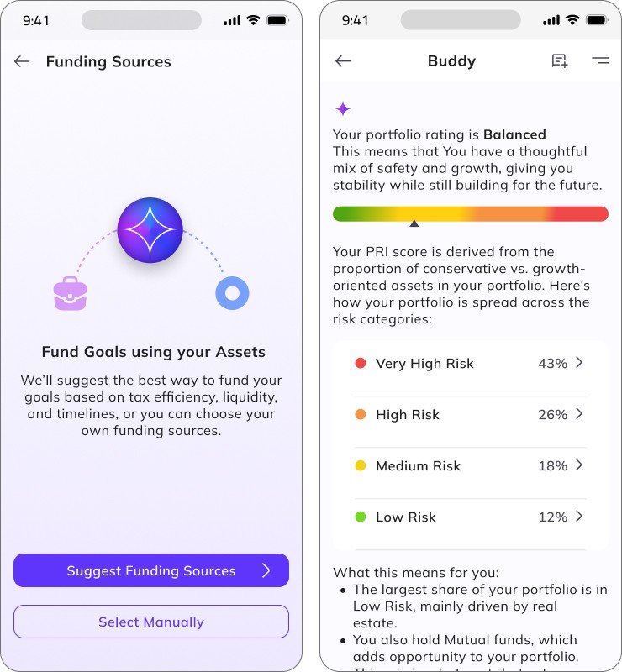Tap the central AI star orb illustration

tap(150, 230)
